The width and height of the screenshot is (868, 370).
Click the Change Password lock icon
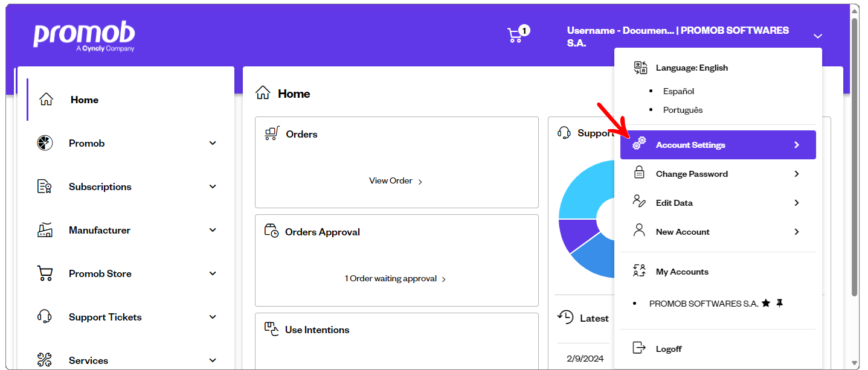(639, 173)
